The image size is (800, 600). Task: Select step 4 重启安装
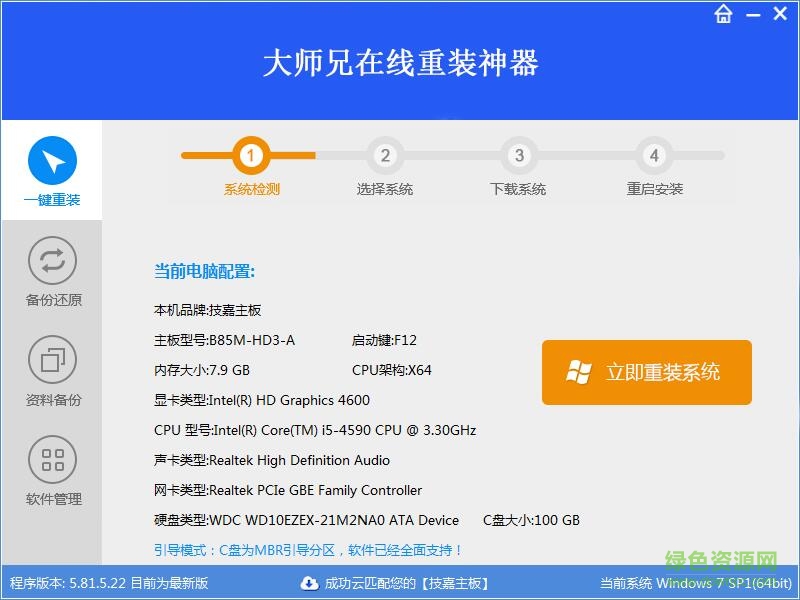coord(654,155)
